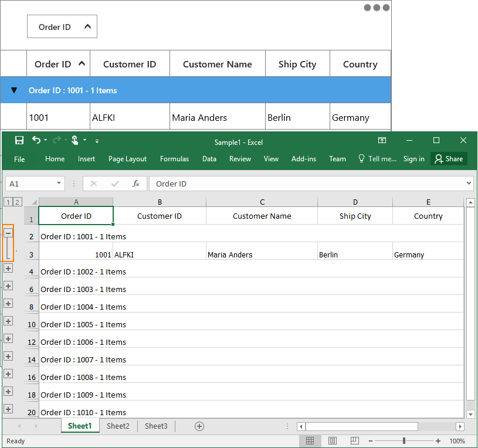Switch to Sheet3 tab
This screenshot has width=478, height=448.
156,426
